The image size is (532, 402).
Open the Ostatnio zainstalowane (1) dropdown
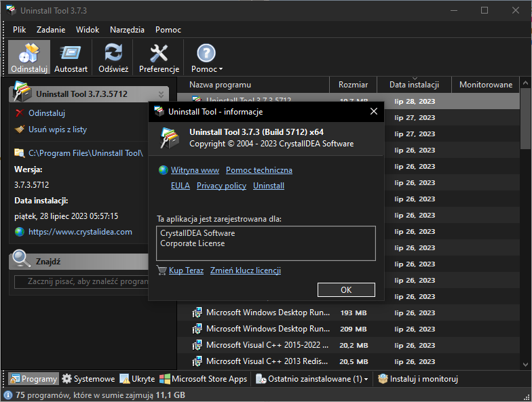312,379
